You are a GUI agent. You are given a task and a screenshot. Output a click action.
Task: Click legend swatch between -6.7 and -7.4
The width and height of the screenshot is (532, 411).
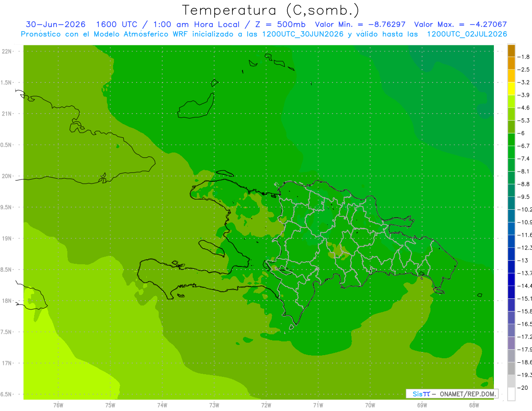511,153
